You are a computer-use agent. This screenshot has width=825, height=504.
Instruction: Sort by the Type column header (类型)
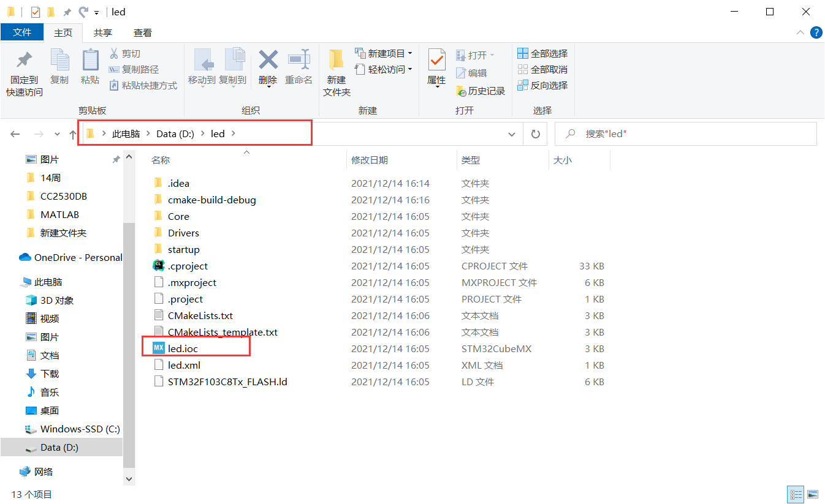(471, 160)
